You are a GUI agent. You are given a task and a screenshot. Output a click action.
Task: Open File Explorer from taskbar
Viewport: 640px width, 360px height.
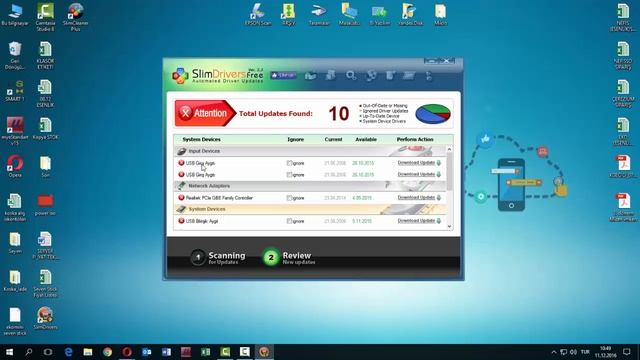pyautogui.click(x=88, y=352)
